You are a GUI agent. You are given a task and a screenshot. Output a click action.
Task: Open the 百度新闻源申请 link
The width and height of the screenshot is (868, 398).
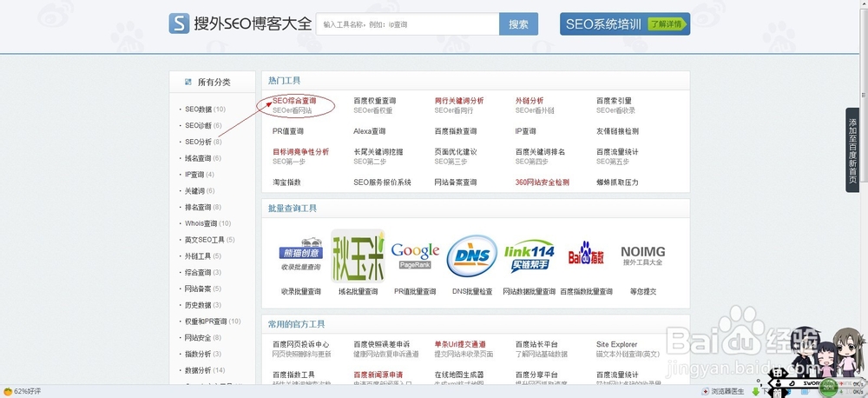coord(378,375)
